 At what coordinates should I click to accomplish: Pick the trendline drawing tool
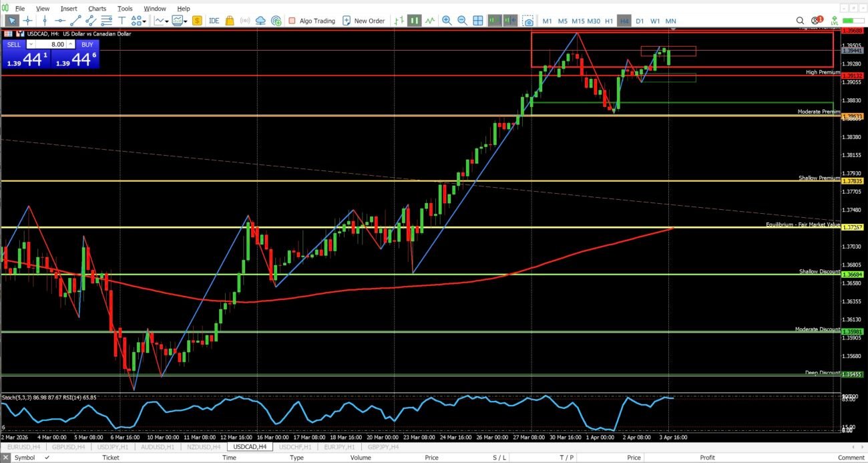click(x=77, y=21)
